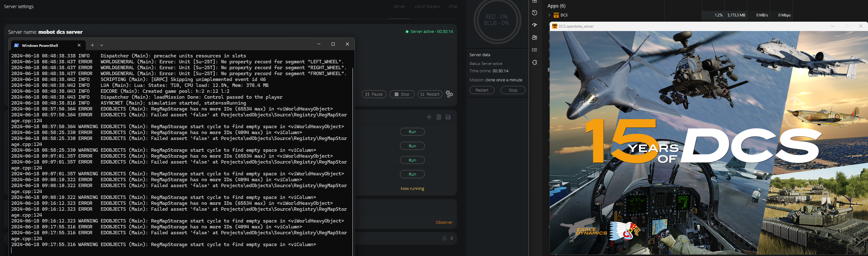
Task: Switch to the List of players tab
Action: (427, 7)
